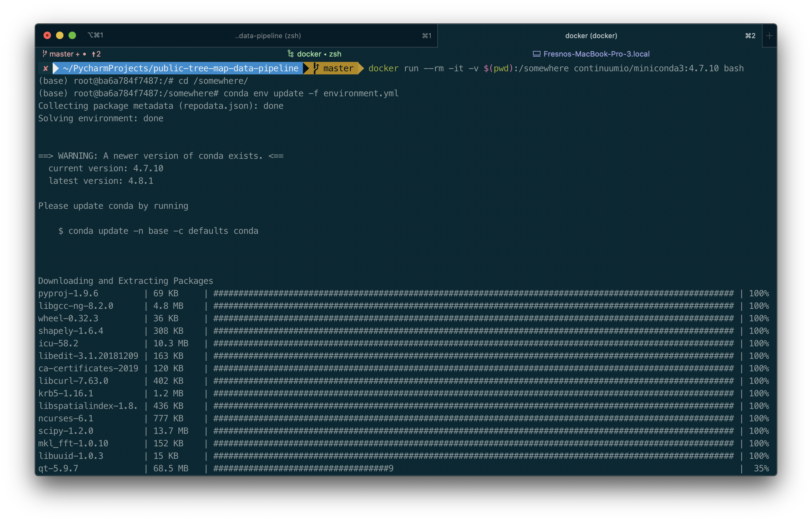Click the ⌥⌘1 window shortcut label
The height and width of the screenshot is (522, 812).
pyautogui.click(x=96, y=35)
